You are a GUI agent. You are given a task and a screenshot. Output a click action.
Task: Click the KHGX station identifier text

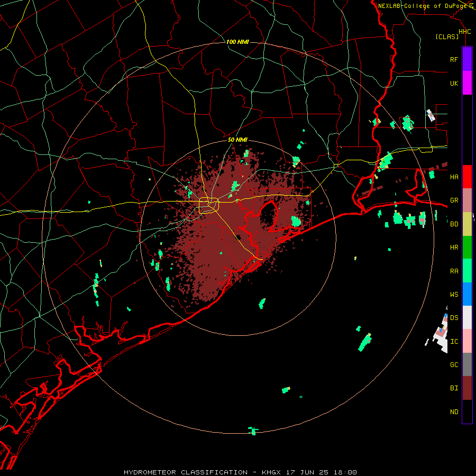point(271,472)
